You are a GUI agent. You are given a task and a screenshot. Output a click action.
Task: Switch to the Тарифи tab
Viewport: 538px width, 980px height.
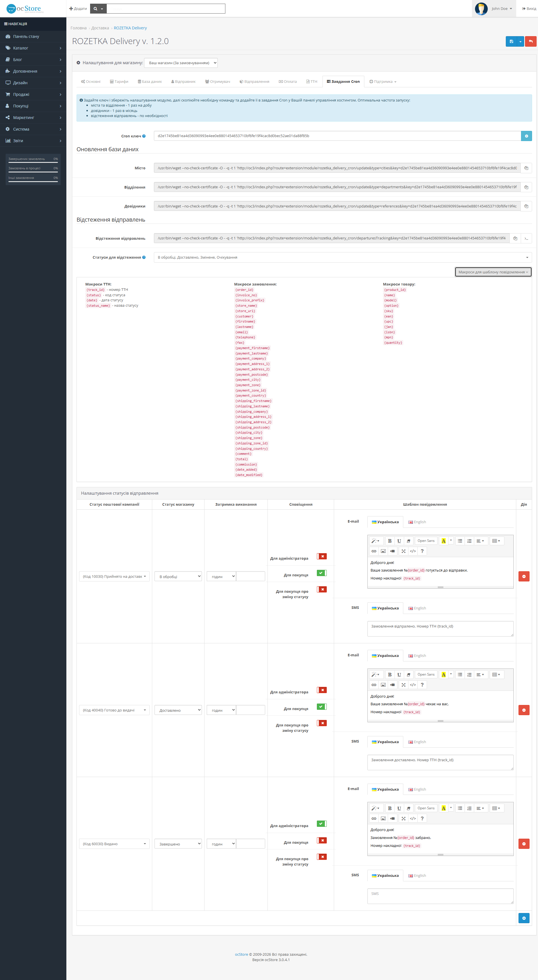click(119, 81)
